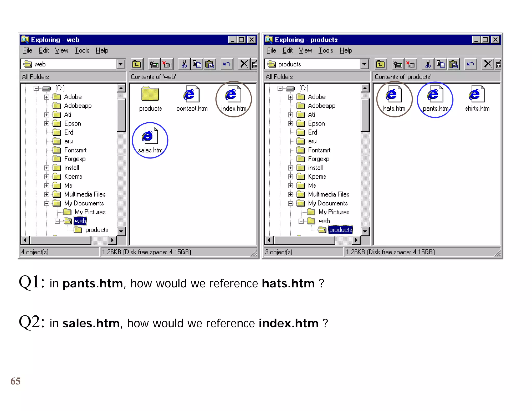Close the Exploring - products window
This screenshot has height=411, width=532.
coord(495,40)
